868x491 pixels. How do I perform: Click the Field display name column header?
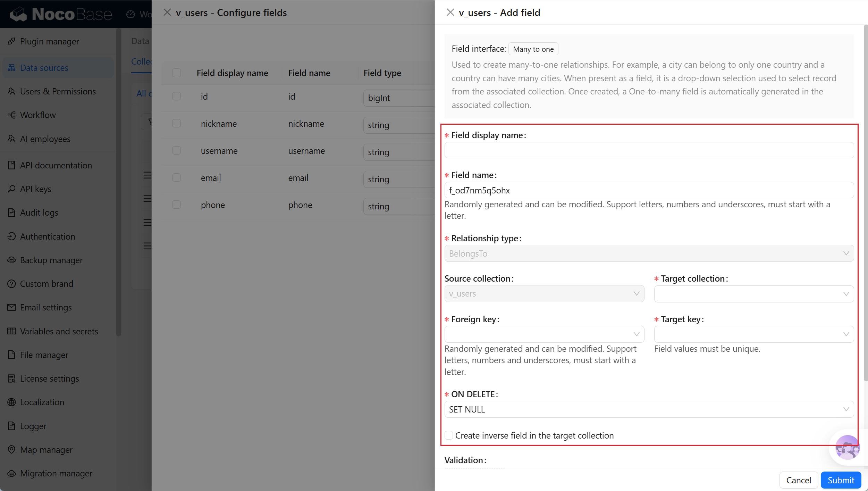pos(232,73)
